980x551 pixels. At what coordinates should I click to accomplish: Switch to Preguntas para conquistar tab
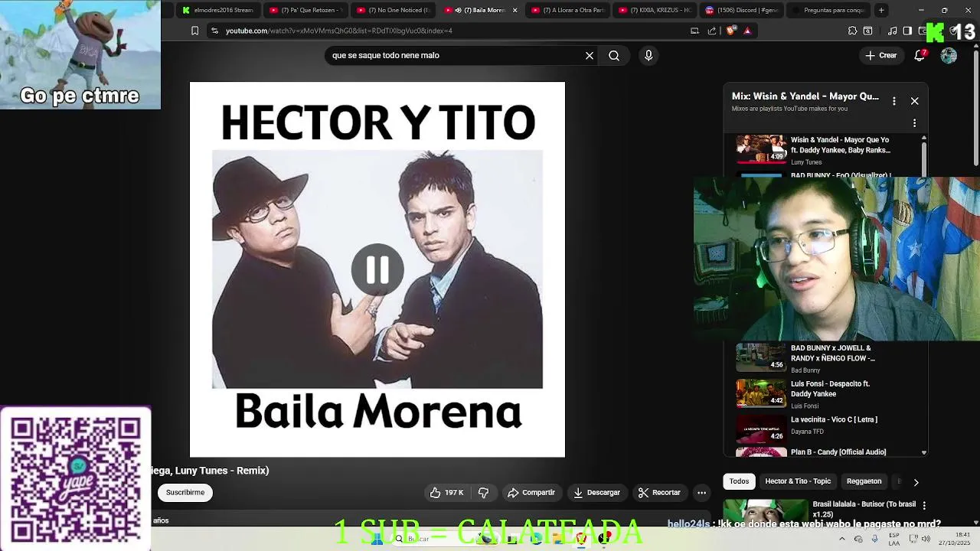click(828, 10)
